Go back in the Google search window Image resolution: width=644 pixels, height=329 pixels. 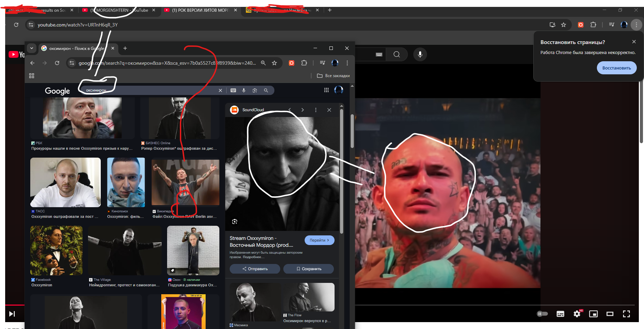coord(32,63)
